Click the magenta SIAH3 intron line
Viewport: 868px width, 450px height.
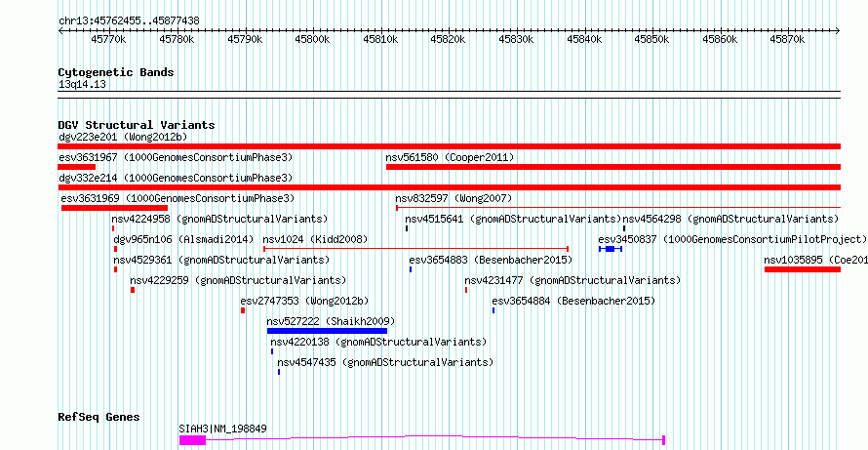[435, 438]
